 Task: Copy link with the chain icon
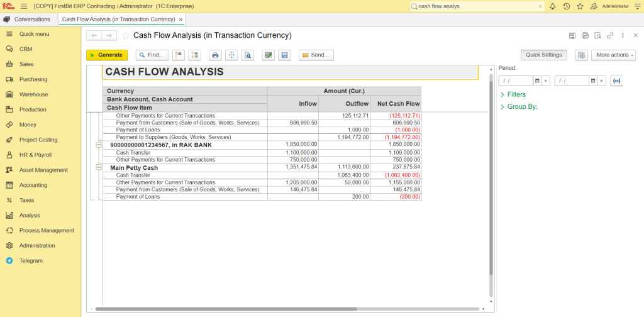point(610,36)
